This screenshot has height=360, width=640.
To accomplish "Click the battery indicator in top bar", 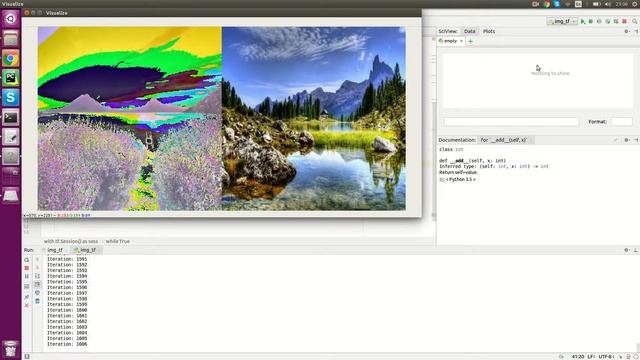I will [596, 4].
